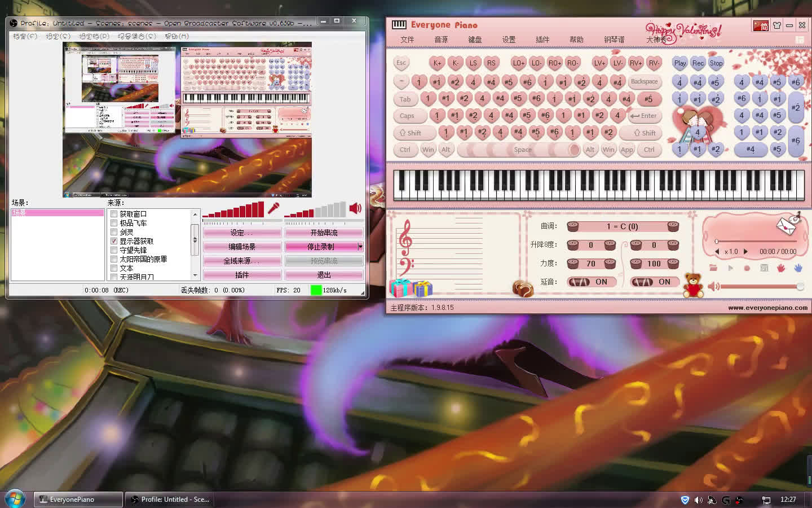The image size is (812, 508).
Task: Click the red hand icon
Action: click(781, 268)
